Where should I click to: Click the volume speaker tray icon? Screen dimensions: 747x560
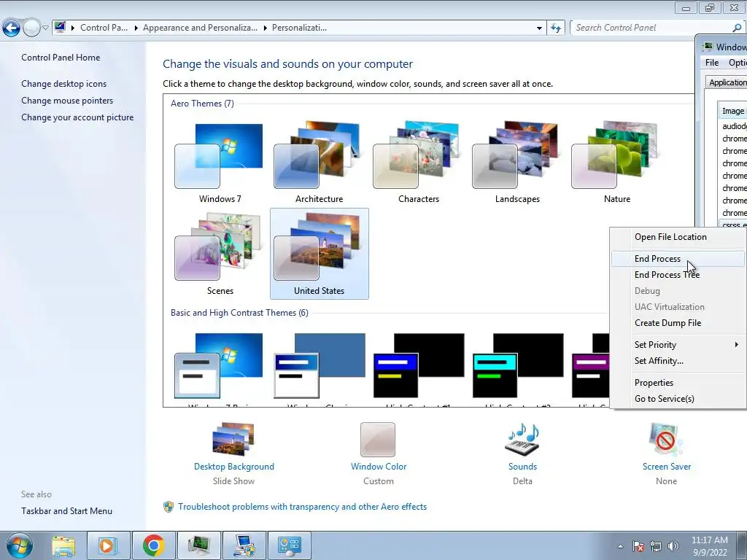tap(673, 546)
